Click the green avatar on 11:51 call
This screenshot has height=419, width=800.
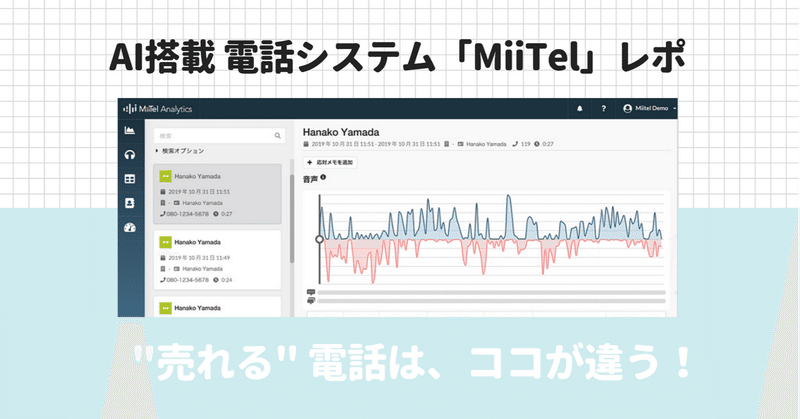[165, 176]
